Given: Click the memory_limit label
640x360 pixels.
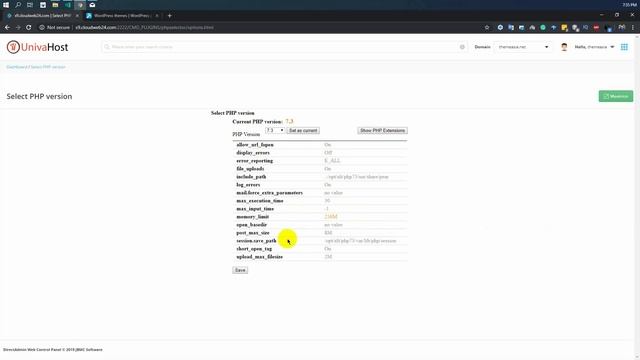Looking at the screenshot, I should [x=252, y=217].
